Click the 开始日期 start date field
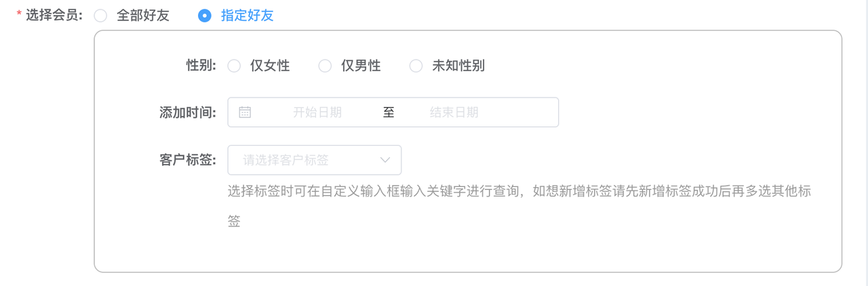Image resolution: width=868 pixels, height=286 pixels. click(317, 113)
